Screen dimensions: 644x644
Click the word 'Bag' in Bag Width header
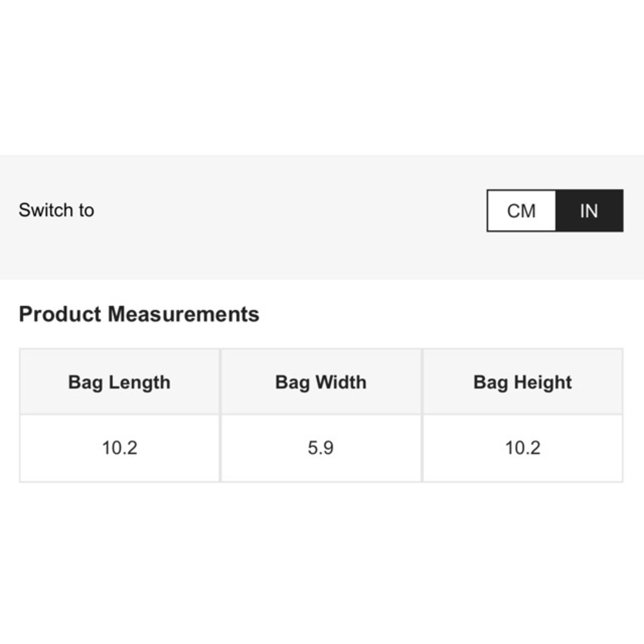click(292, 382)
